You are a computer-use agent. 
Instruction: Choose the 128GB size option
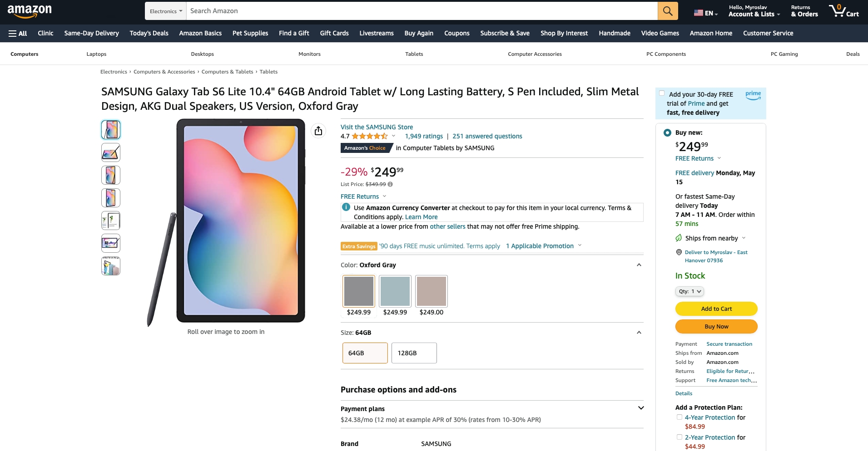(x=414, y=353)
